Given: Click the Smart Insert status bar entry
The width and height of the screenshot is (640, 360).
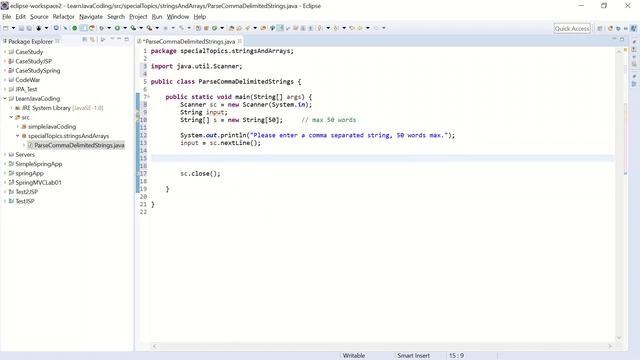Looking at the screenshot, I should 413,356.
